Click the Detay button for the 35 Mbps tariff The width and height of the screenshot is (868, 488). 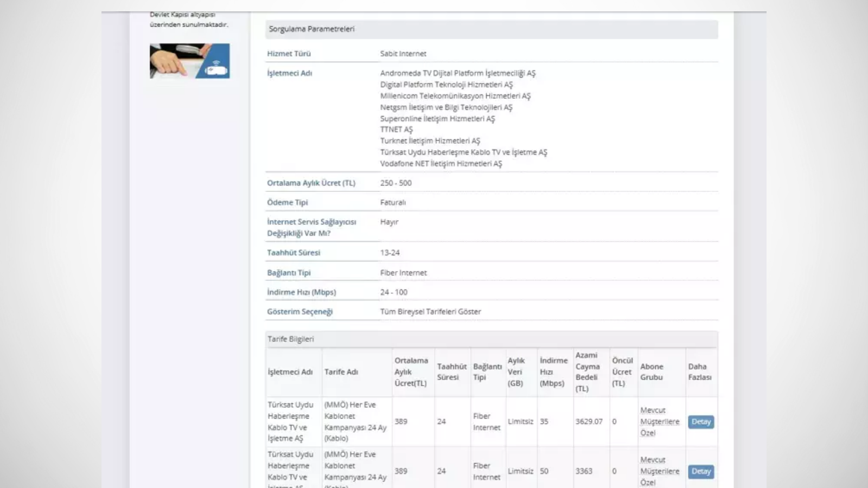[701, 422]
